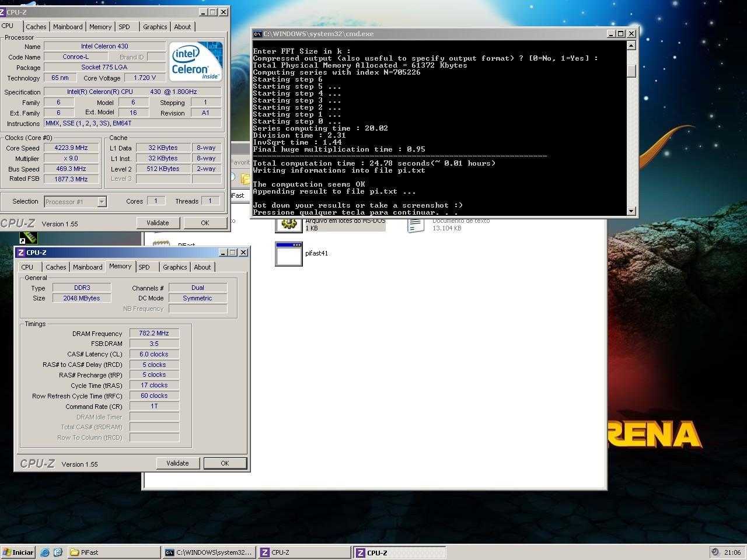Open About tab in top CPU-Z window
The image size is (747, 560).
pyautogui.click(x=183, y=27)
